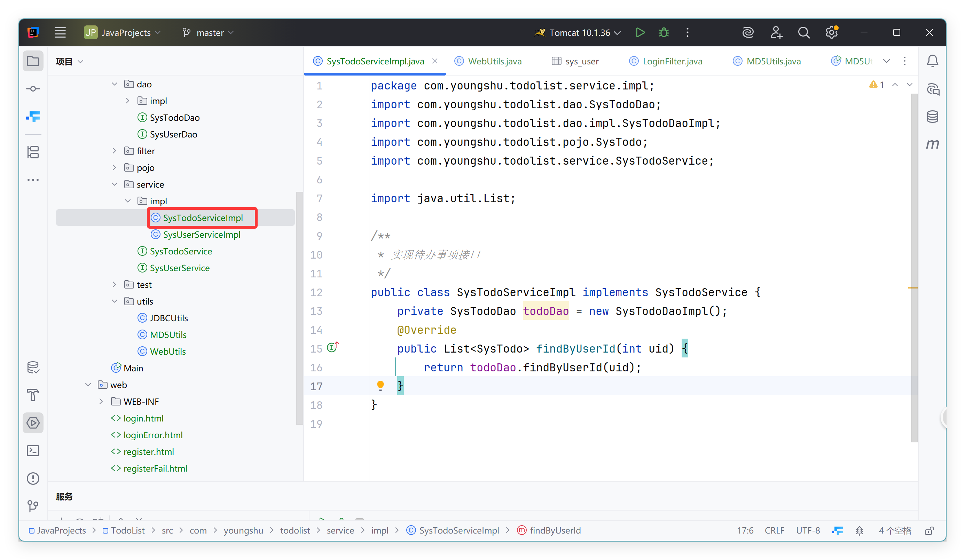Viewport: 965px width, 560px height.
Task: Close the SysTodoServiceImpl.java tab
Action: 435,61
